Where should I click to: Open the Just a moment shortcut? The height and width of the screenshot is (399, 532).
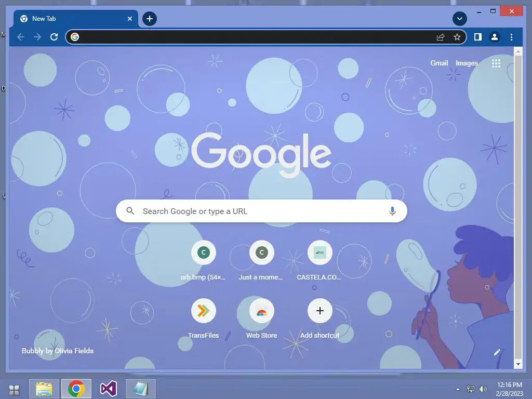(261, 260)
